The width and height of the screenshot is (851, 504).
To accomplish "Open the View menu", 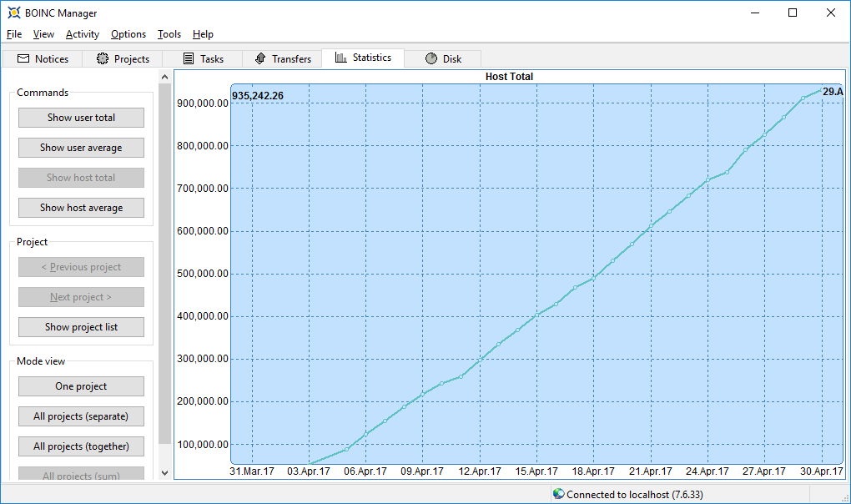I will coord(43,34).
